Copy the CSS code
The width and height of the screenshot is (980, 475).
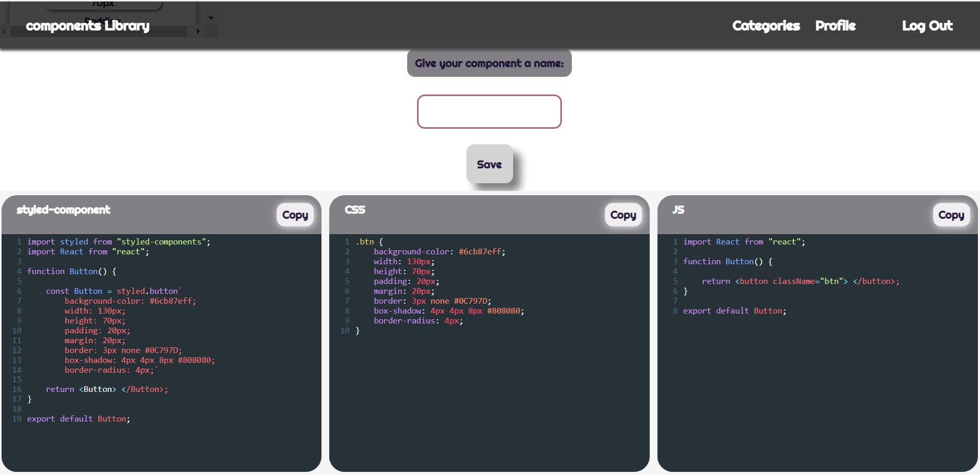[x=623, y=215]
